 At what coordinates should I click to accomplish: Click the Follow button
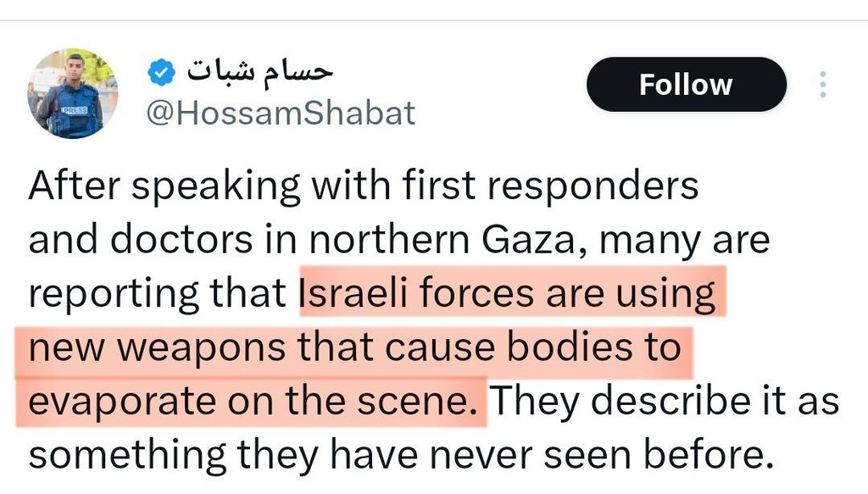coord(686,84)
